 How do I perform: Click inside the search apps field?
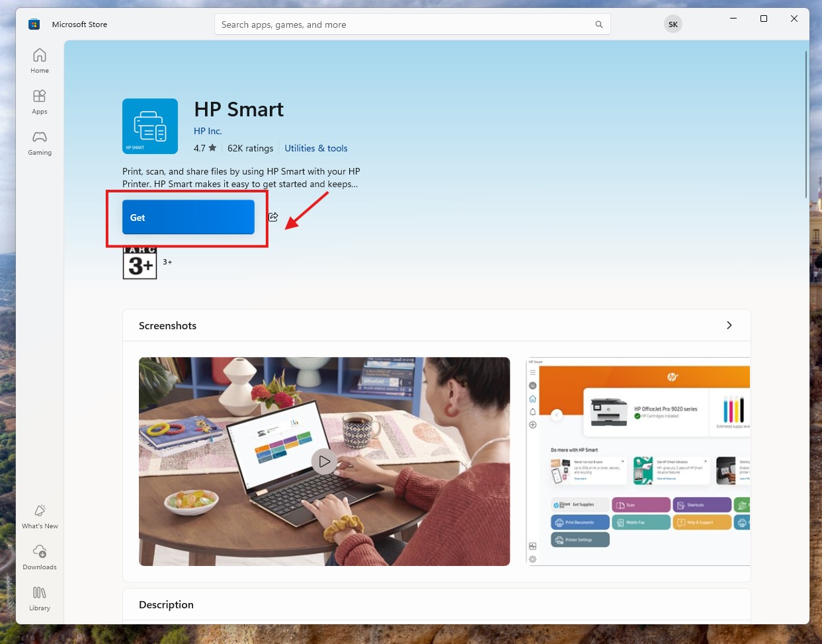point(403,24)
